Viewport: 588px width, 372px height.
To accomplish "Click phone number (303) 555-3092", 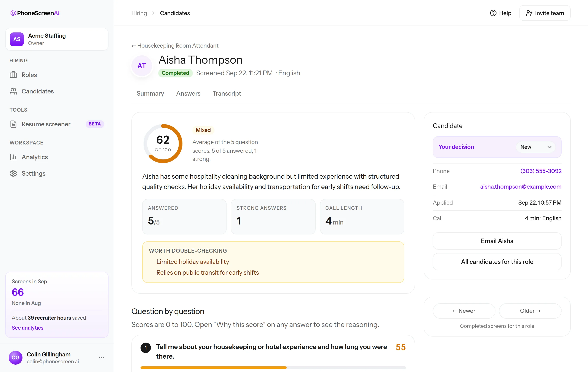I will [x=541, y=171].
